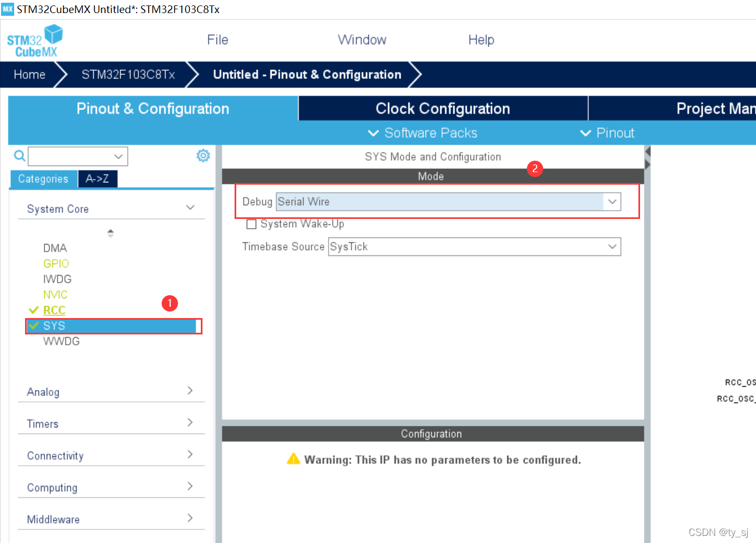
Task: Open the Software Packs dropdown menu
Action: point(423,133)
